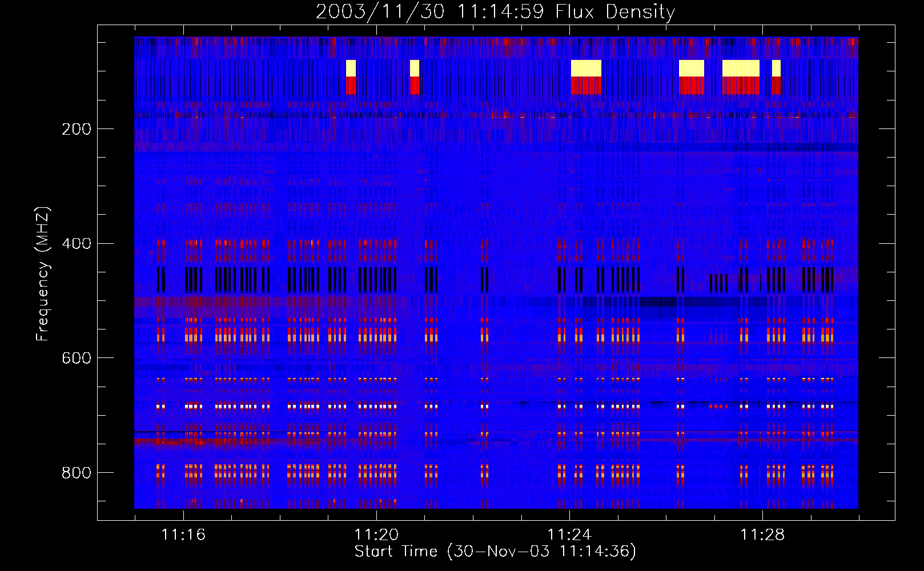
Task: Select the 800 MHz frequency tick label
Action: pyautogui.click(x=77, y=473)
